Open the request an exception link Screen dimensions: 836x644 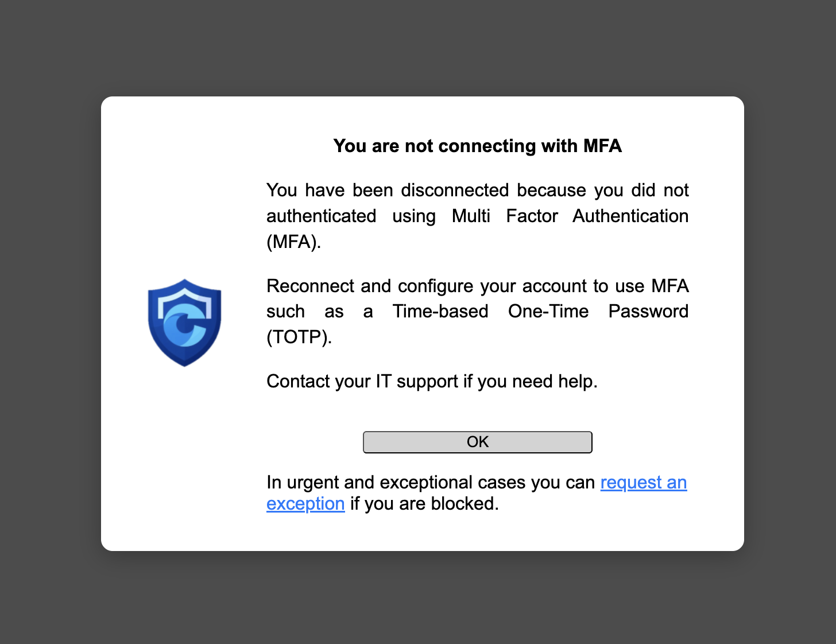pos(643,483)
